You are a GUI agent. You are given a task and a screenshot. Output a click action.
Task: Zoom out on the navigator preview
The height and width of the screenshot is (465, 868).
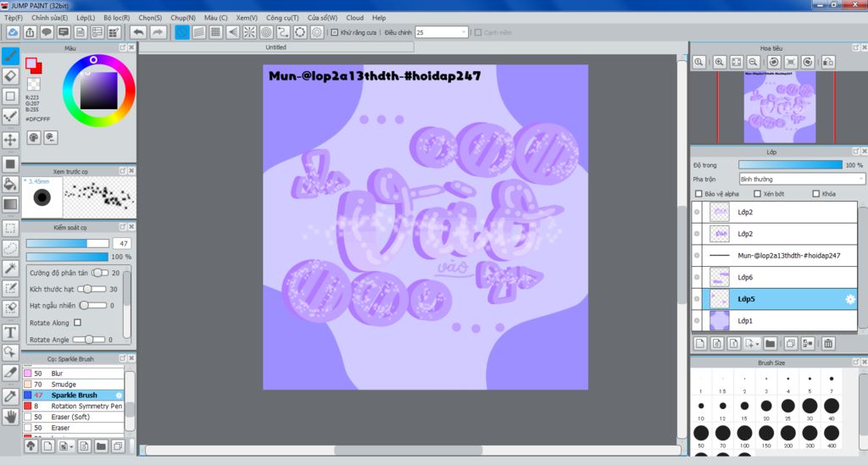coord(753,62)
